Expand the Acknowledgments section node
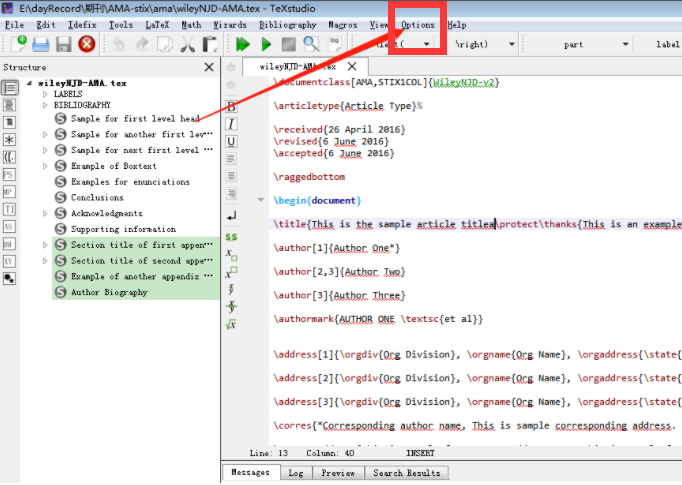This screenshot has width=682, height=485. tap(45, 214)
